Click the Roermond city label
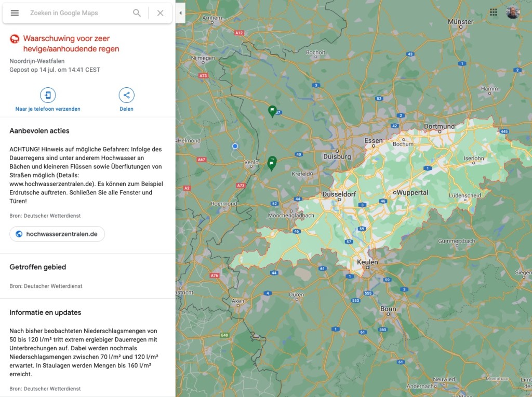The height and width of the screenshot is (397, 532). point(224,204)
